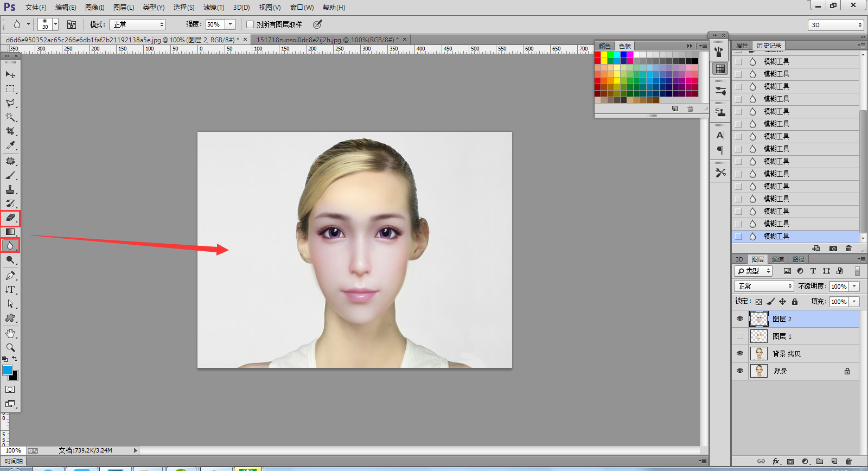Switch to the 通道 channels tab
The width and height of the screenshot is (868, 471).
(778, 259)
